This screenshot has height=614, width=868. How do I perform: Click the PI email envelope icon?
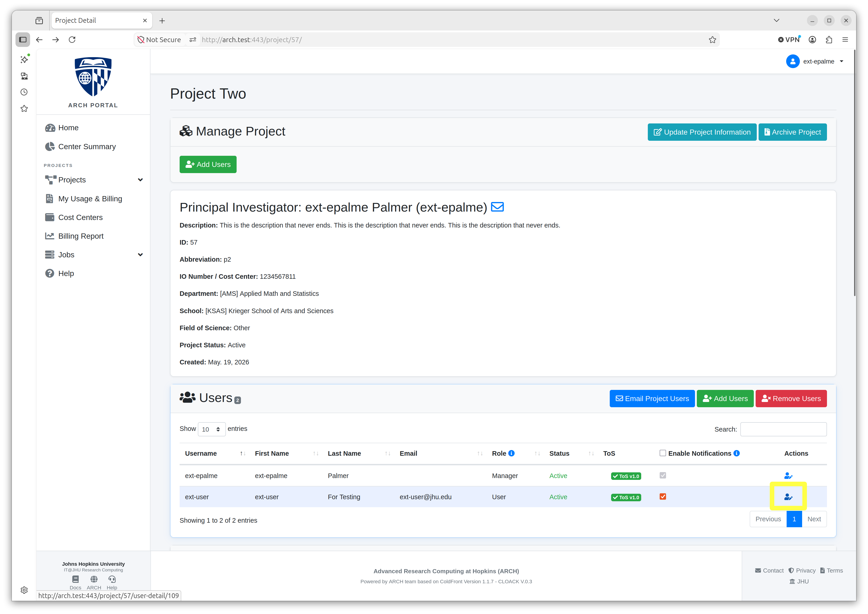coord(497,207)
